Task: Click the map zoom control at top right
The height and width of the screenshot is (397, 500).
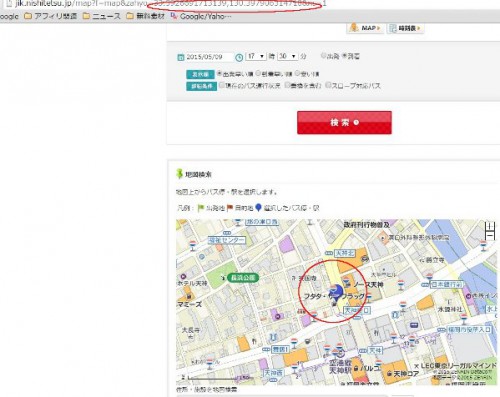Action: click(489, 231)
